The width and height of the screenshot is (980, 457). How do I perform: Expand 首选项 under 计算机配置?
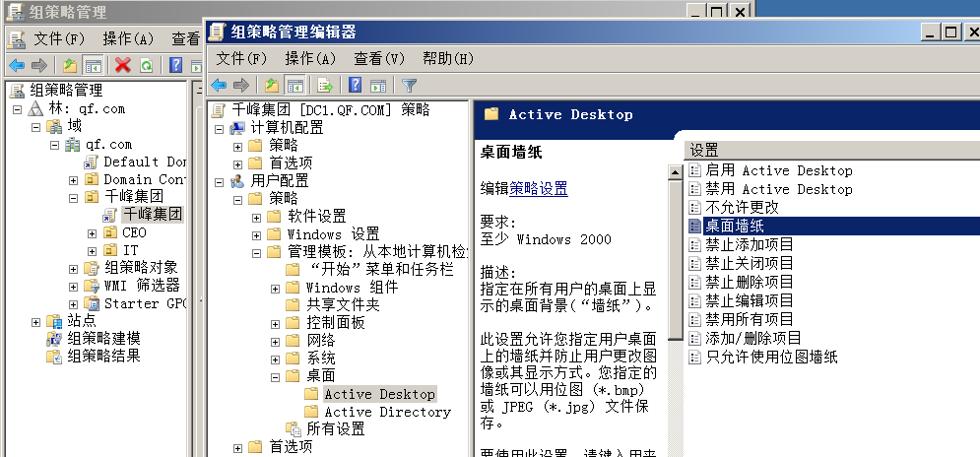(237, 164)
